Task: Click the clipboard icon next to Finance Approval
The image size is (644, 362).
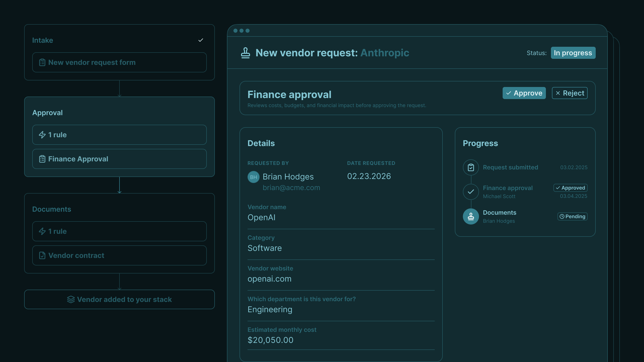Action: pyautogui.click(x=42, y=159)
